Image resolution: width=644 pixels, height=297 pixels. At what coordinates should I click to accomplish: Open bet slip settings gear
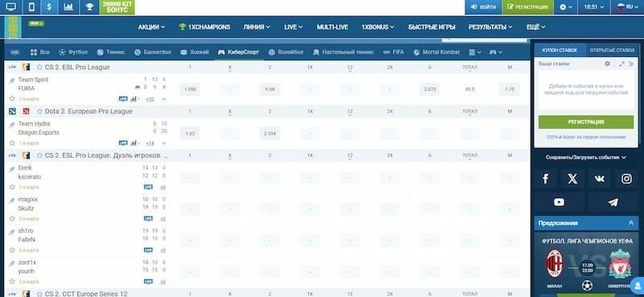point(608,64)
